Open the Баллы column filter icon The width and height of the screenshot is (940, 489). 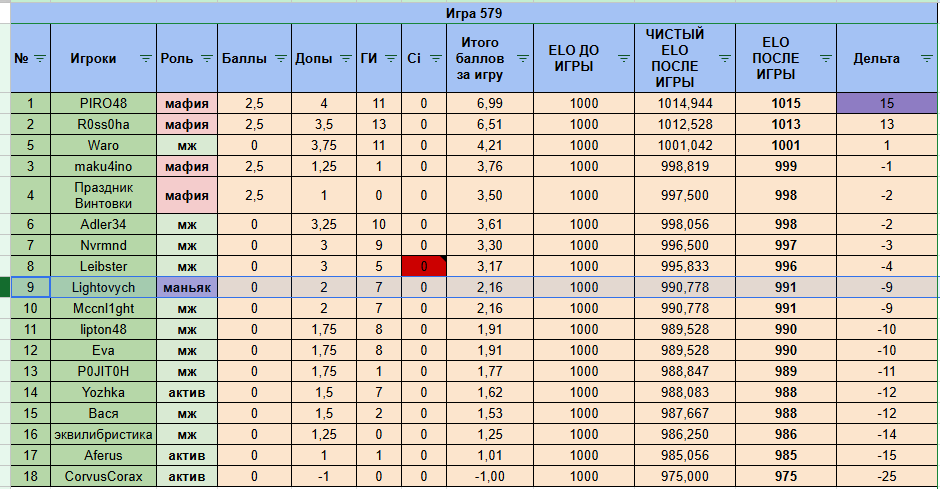coord(279,59)
